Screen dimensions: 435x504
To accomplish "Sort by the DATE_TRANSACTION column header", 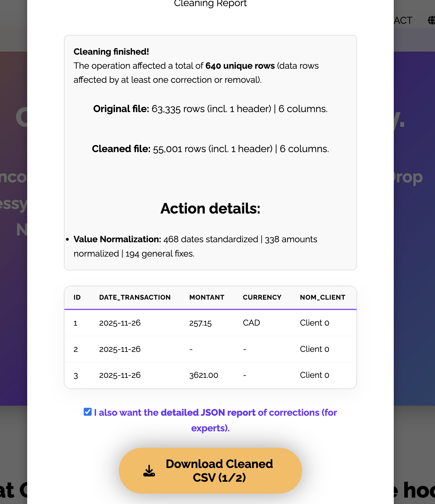I will (x=135, y=297).
